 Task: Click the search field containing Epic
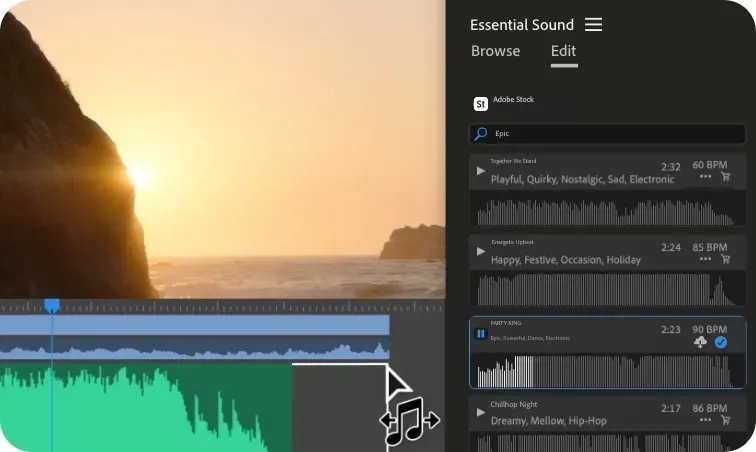click(x=610, y=133)
